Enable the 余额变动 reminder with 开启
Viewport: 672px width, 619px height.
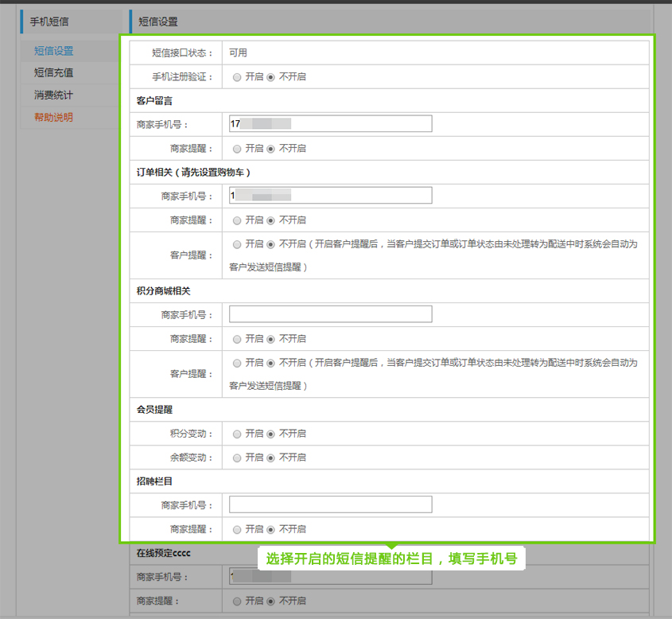pyautogui.click(x=237, y=457)
